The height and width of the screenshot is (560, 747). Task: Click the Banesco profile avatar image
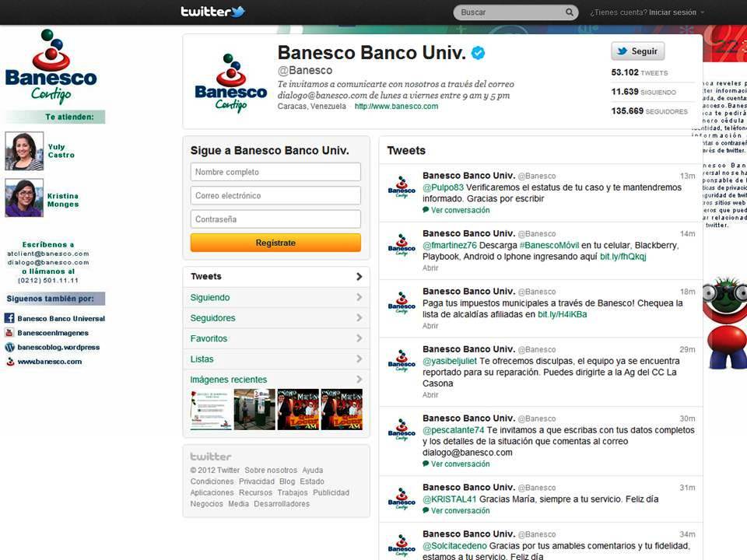[230, 82]
